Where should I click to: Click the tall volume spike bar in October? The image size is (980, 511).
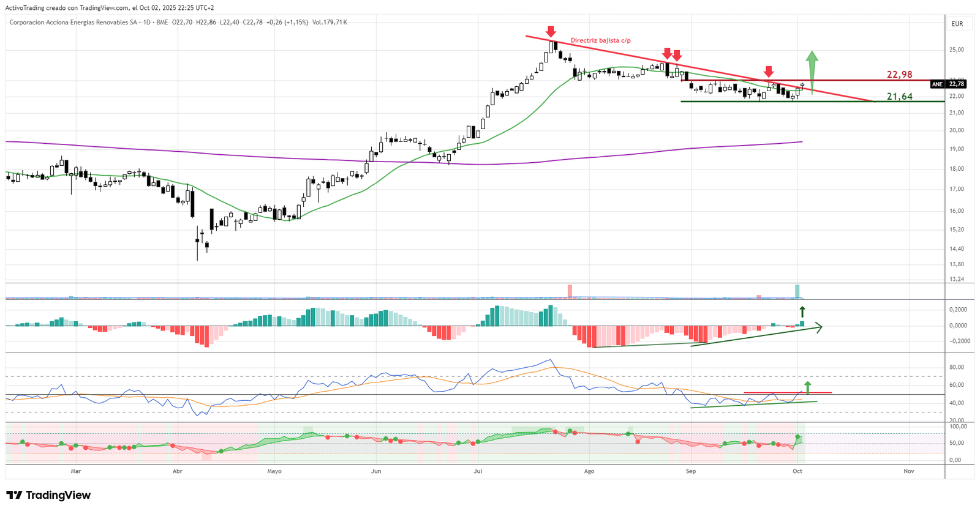click(x=797, y=291)
